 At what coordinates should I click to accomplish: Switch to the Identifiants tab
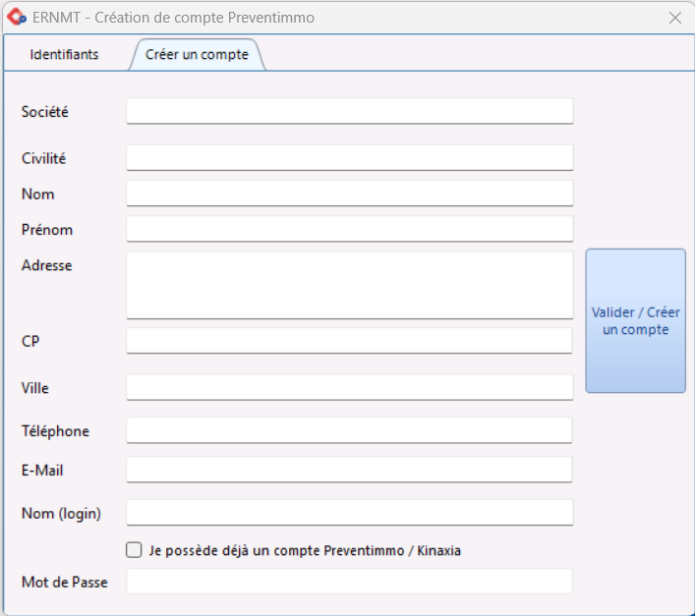[64, 54]
